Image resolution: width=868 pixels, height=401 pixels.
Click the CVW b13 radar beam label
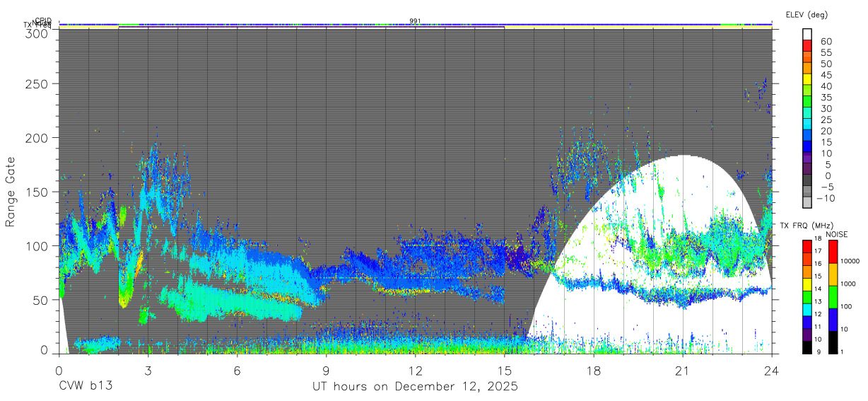(x=86, y=387)
